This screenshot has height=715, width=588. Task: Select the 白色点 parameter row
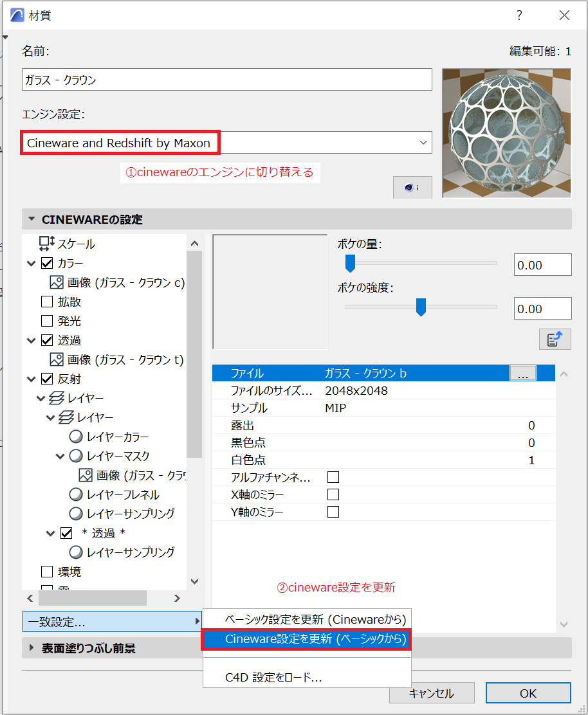tap(383, 460)
